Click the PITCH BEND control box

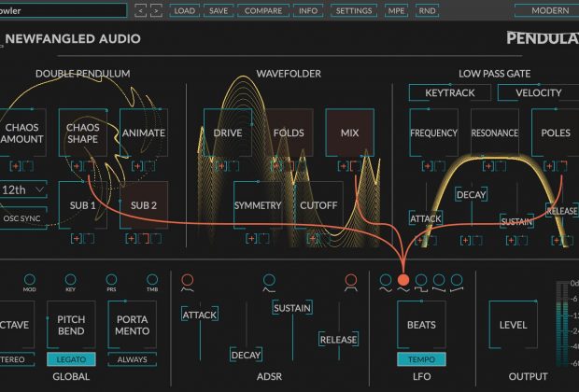point(71,325)
